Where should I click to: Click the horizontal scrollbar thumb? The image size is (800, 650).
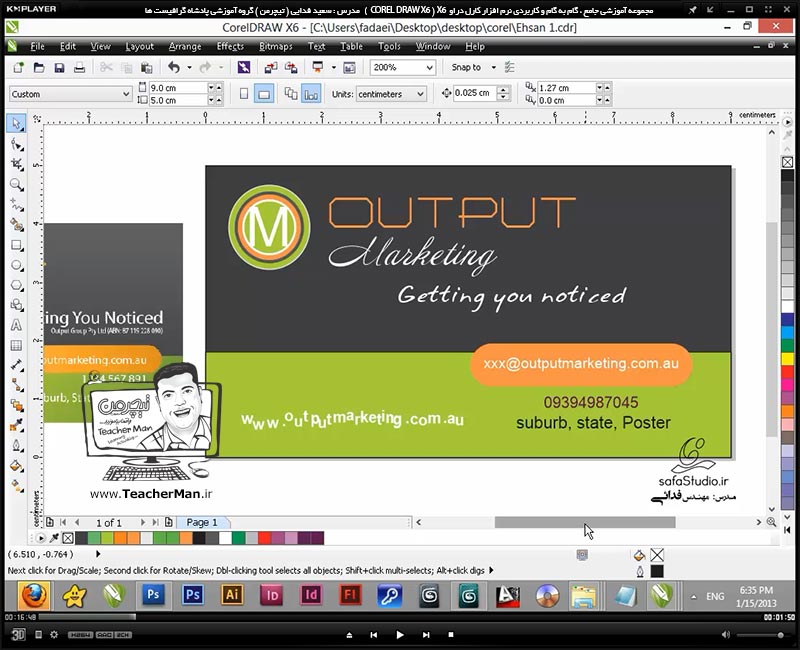585,522
